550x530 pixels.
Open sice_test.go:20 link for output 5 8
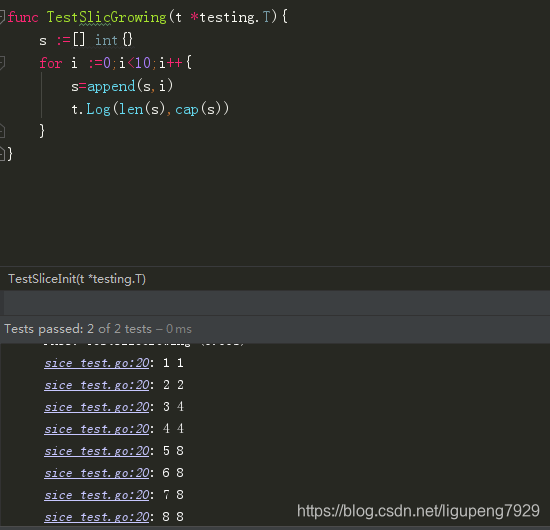[x=97, y=451]
